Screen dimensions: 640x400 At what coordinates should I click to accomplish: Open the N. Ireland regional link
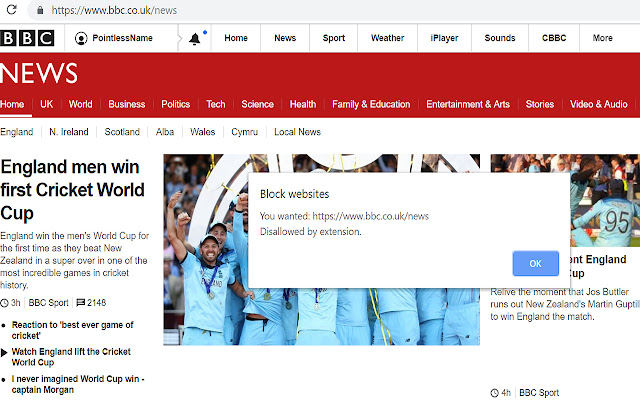pos(69,132)
